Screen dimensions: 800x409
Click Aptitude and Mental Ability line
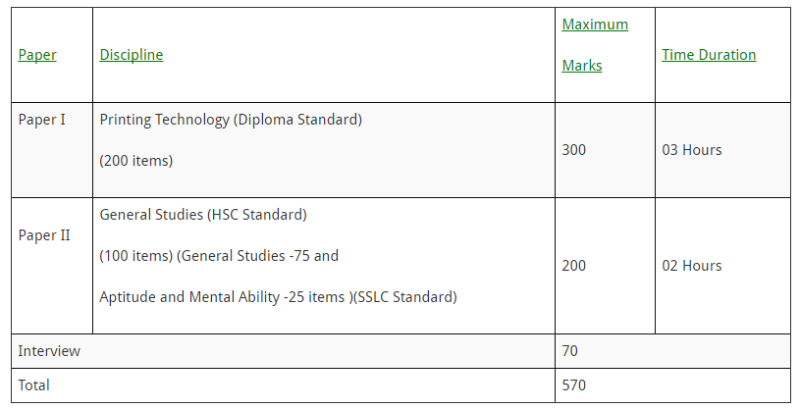point(278,297)
